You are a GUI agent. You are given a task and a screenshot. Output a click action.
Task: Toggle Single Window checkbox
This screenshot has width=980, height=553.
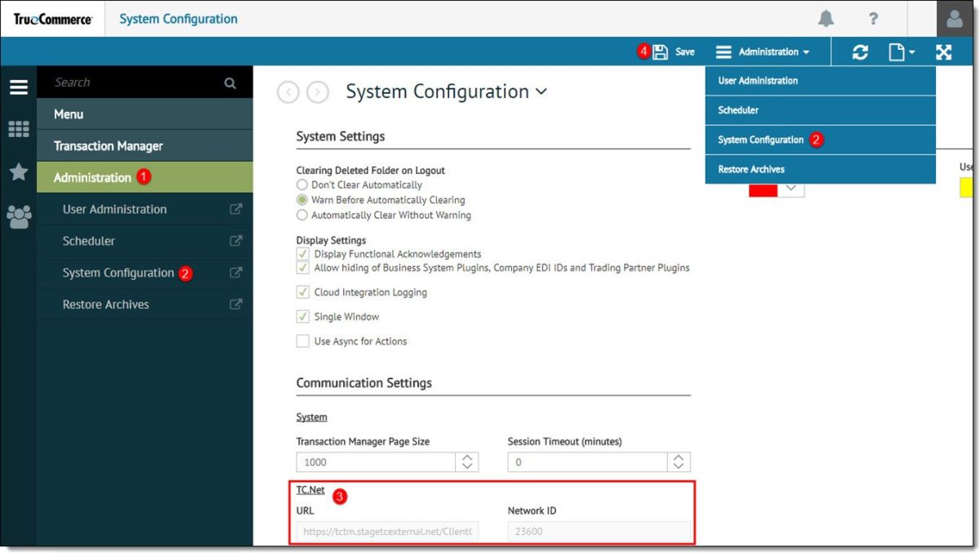303,317
